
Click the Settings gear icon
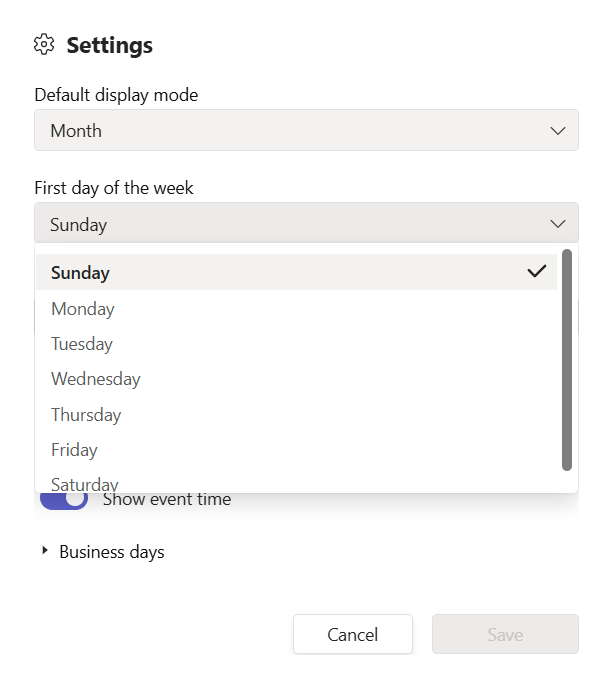(x=43, y=45)
